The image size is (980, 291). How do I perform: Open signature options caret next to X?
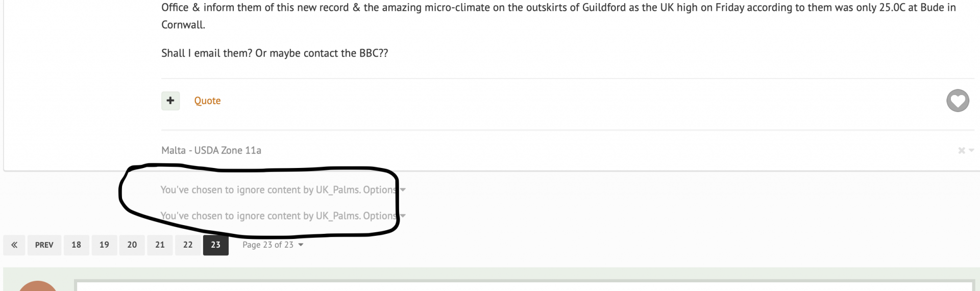[x=971, y=151]
